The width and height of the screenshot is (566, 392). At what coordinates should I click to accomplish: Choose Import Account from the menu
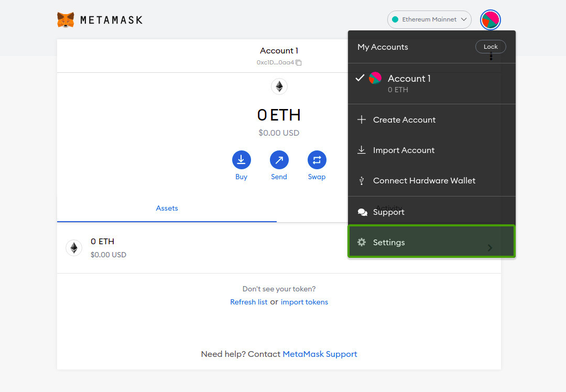tap(431, 150)
